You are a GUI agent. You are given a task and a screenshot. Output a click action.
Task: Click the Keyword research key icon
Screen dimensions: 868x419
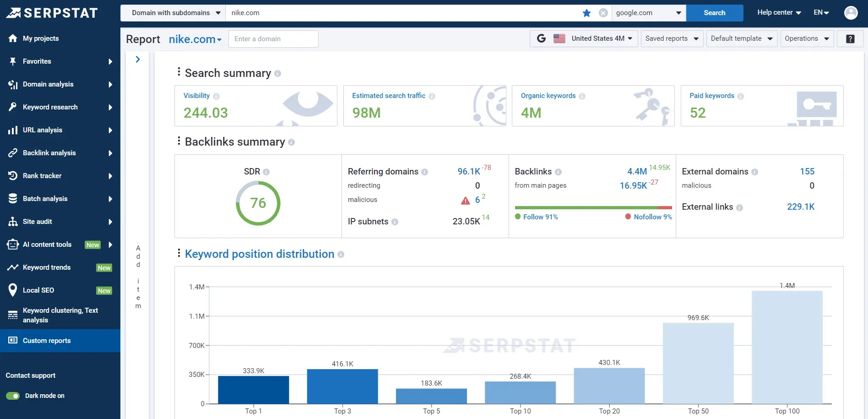pos(13,107)
